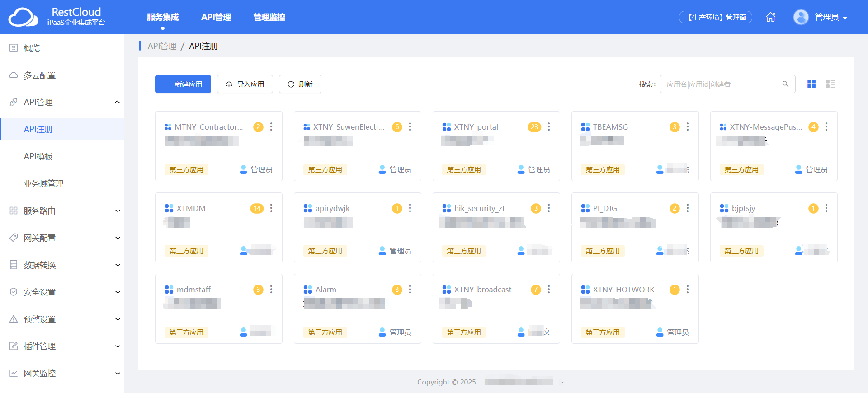Select API模板 in the sidebar

[x=38, y=156]
